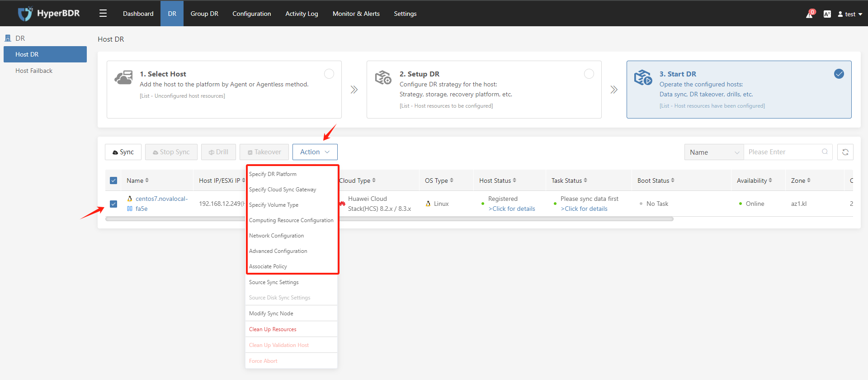Viewport: 868px width, 380px height.
Task: Click the Huawei Cloud logo icon
Action: pyautogui.click(x=342, y=204)
